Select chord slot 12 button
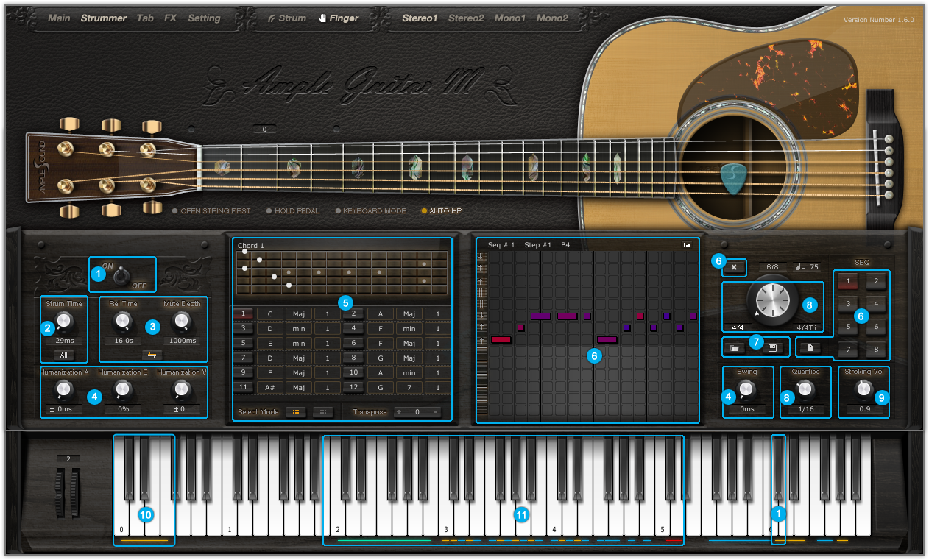Viewport: 929px width, 560px height. pyautogui.click(x=353, y=387)
